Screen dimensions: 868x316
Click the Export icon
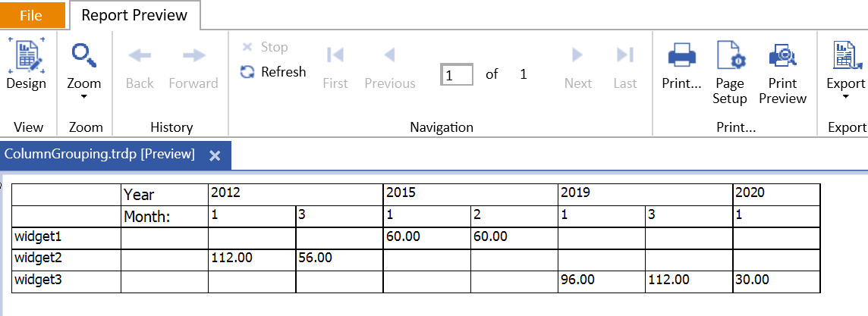click(845, 55)
